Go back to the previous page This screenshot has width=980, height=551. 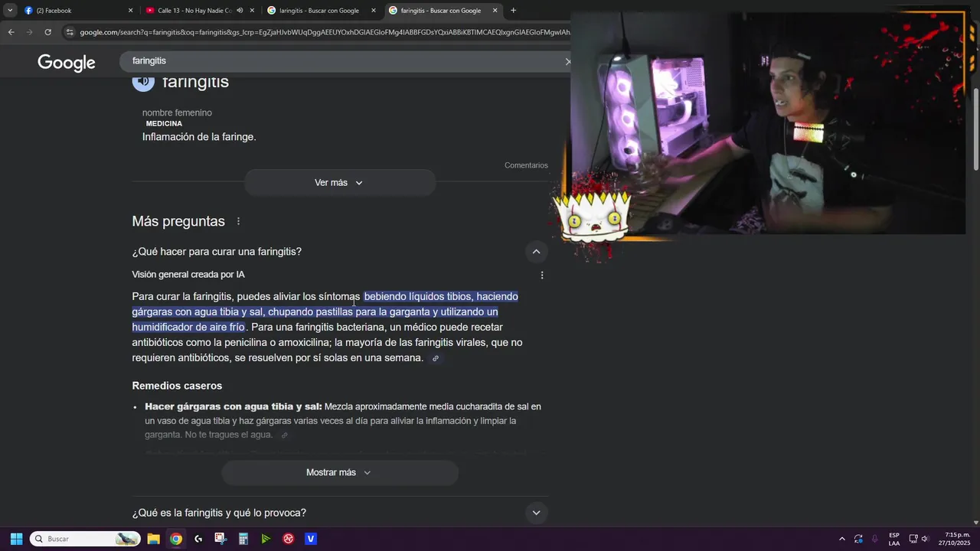coord(11,32)
